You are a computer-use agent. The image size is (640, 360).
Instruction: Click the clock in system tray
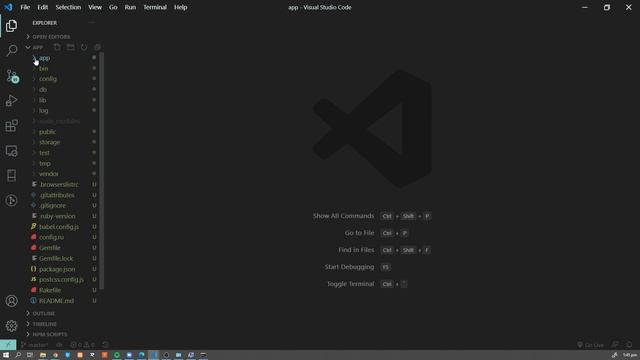[x=630, y=355]
